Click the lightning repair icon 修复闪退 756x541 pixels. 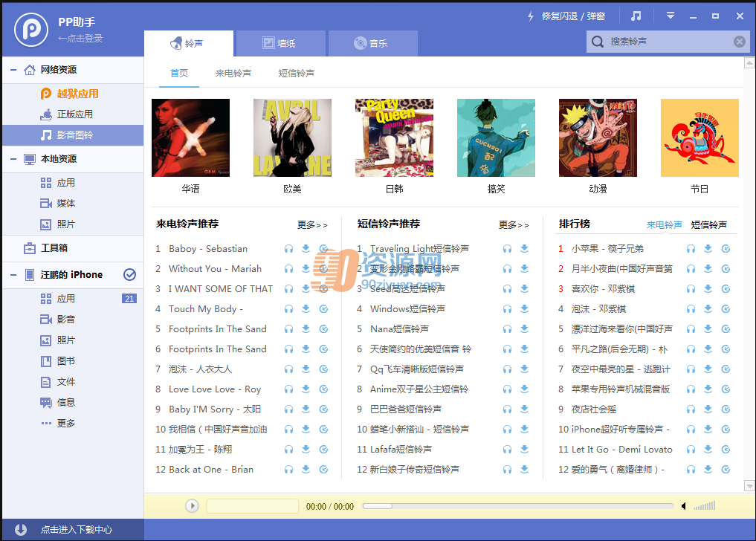coord(531,16)
